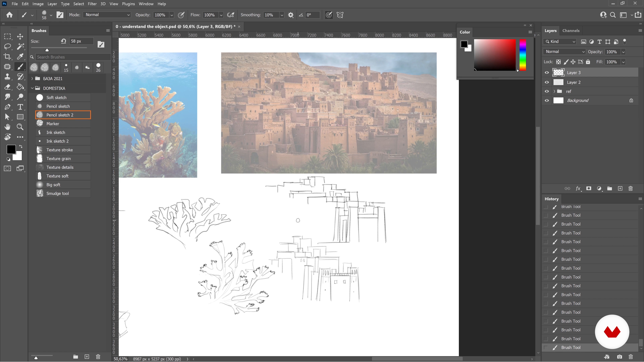Hide the Background layer
Viewport: 644px width, 362px height.
[x=547, y=100]
